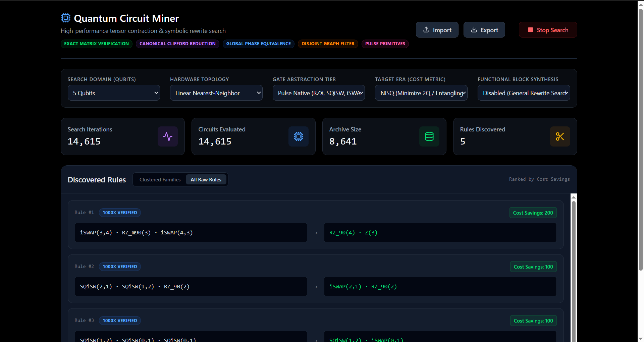The width and height of the screenshot is (644, 342).
Task: Click the Rule #3 label
Action: pyautogui.click(x=84, y=320)
